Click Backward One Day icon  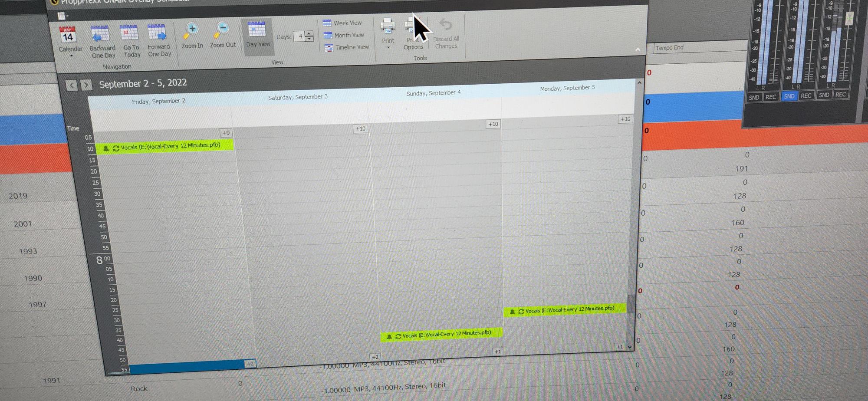101,35
